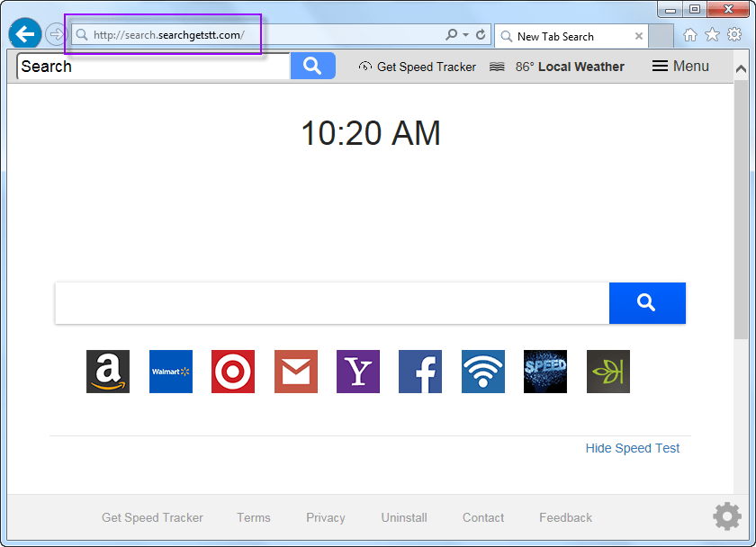Open browser Tools gear icon
The height and width of the screenshot is (547, 756).
(x=734, y=35)
